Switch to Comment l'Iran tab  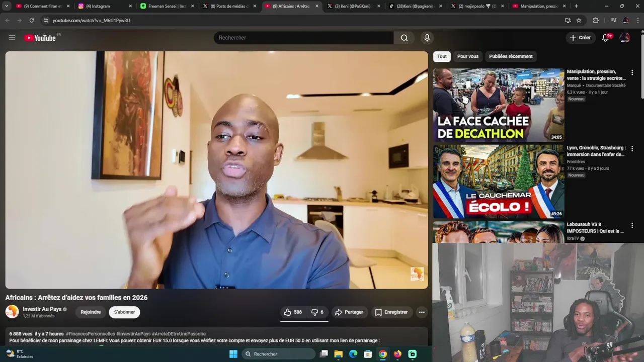coord(43,6)
